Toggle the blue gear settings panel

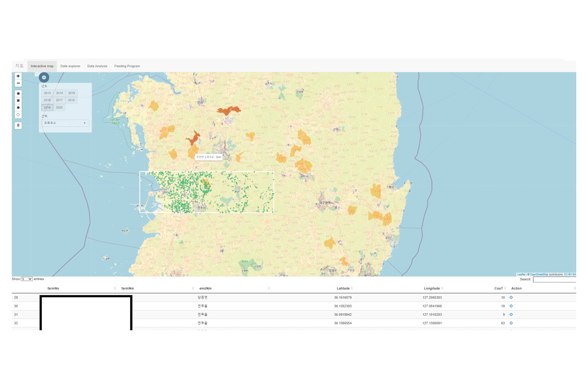(44, 77)
